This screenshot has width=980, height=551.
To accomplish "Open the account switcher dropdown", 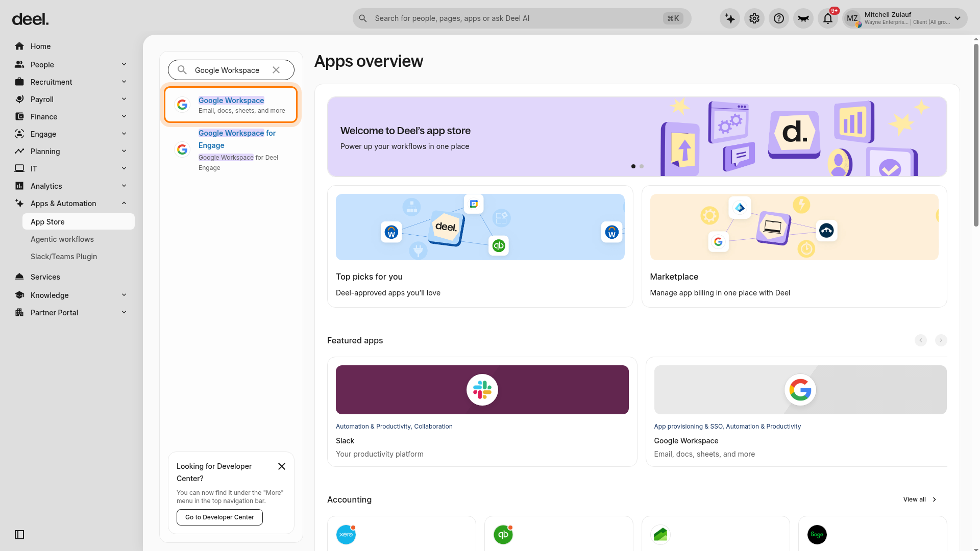I will [958, 18].
